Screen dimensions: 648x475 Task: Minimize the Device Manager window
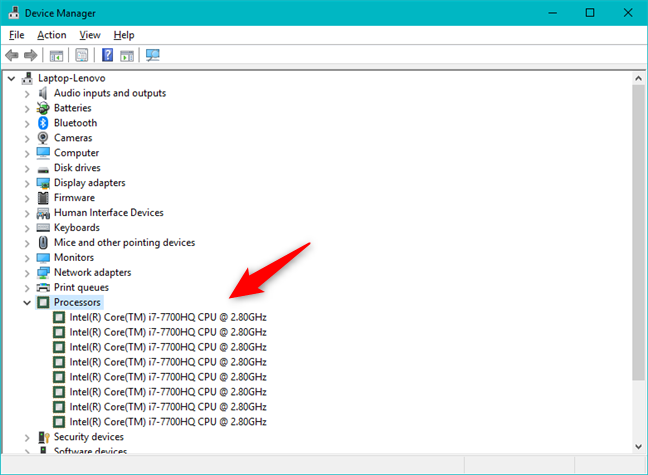553,13
